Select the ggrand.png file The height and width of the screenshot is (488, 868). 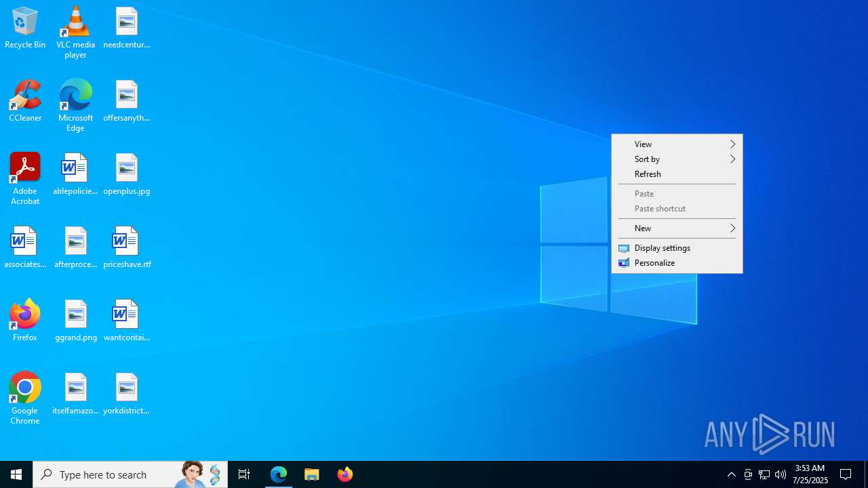75,321
